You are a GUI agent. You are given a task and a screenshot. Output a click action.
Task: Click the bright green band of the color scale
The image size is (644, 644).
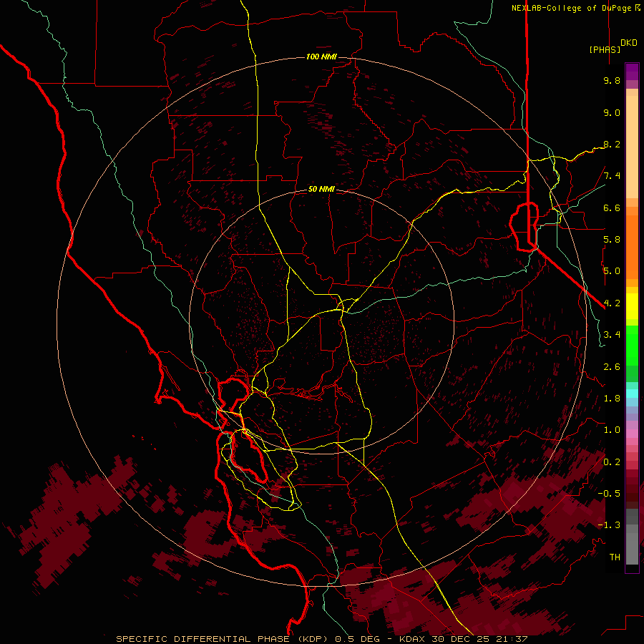click(632, 345)
